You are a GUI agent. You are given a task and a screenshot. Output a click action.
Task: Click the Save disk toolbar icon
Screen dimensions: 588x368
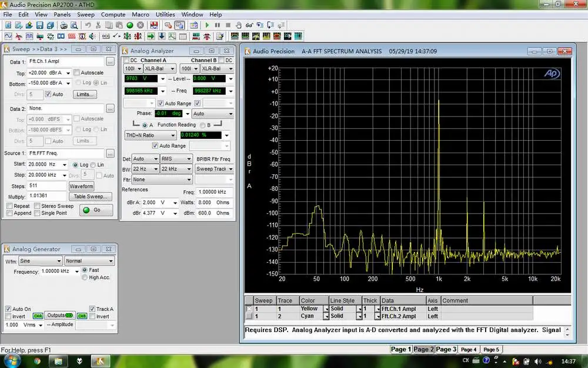point(39,25)
